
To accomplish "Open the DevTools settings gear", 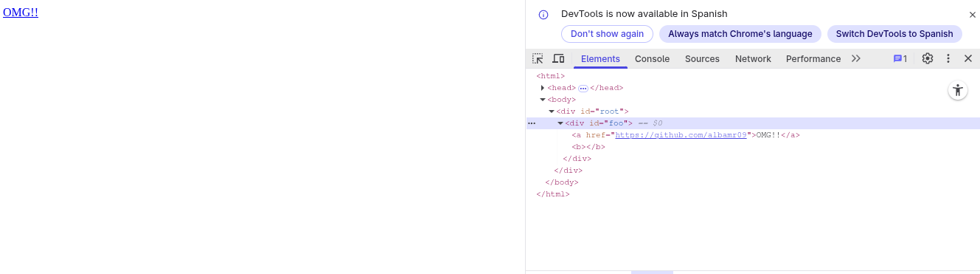I will [x=928, y=58].
